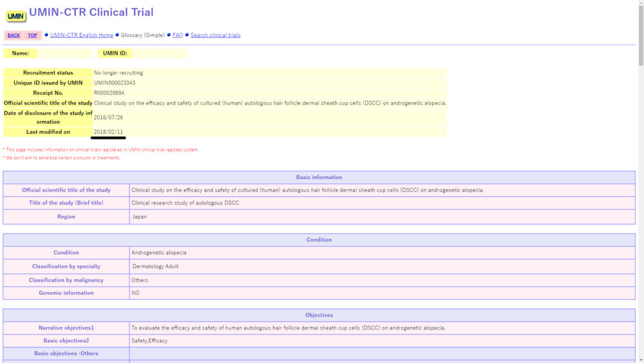Click the Glossary (Simple) text
Image resolution: width=644 pixels, height=363 pixels.
coord(142,35)
